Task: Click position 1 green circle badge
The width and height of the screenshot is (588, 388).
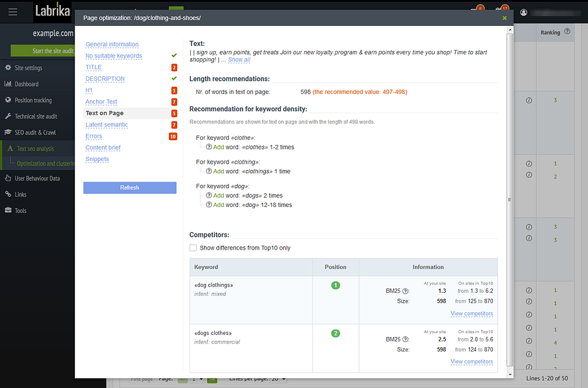Action: point(336,285)
